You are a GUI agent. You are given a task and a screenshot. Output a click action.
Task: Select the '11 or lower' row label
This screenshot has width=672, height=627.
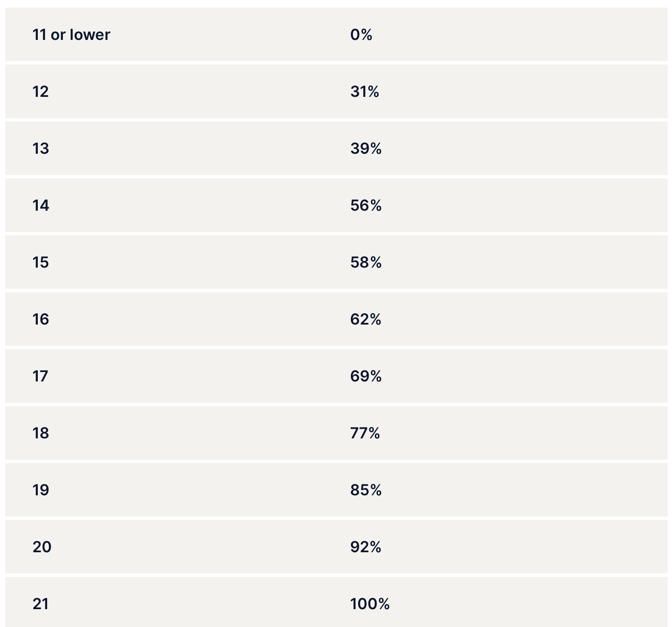(71, 35)
